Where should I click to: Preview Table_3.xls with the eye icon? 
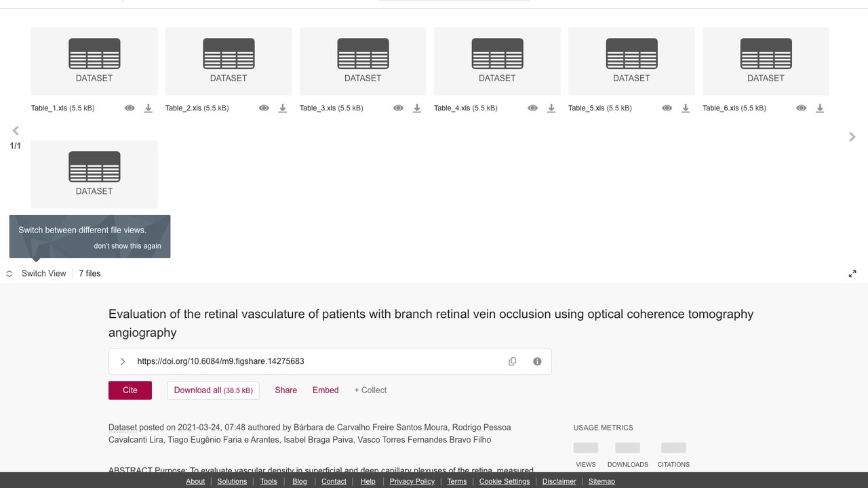click(398, 108)
